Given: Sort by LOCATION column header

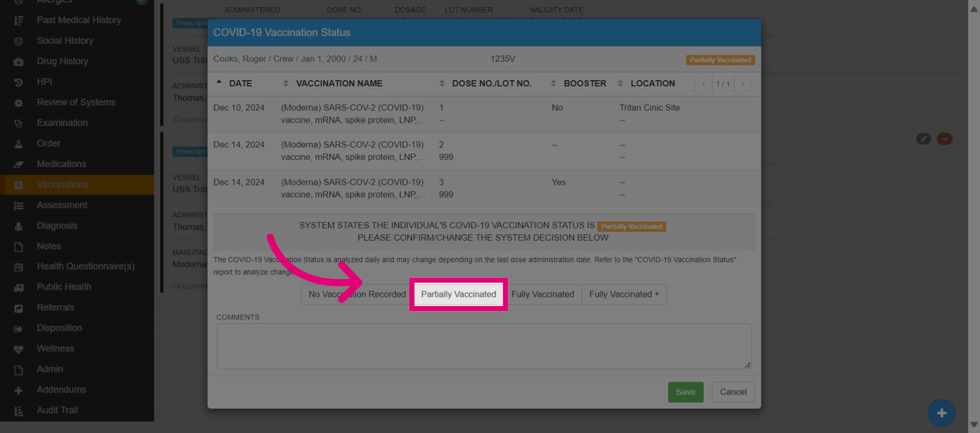Looking at the screenshot, I should point(652,83).
